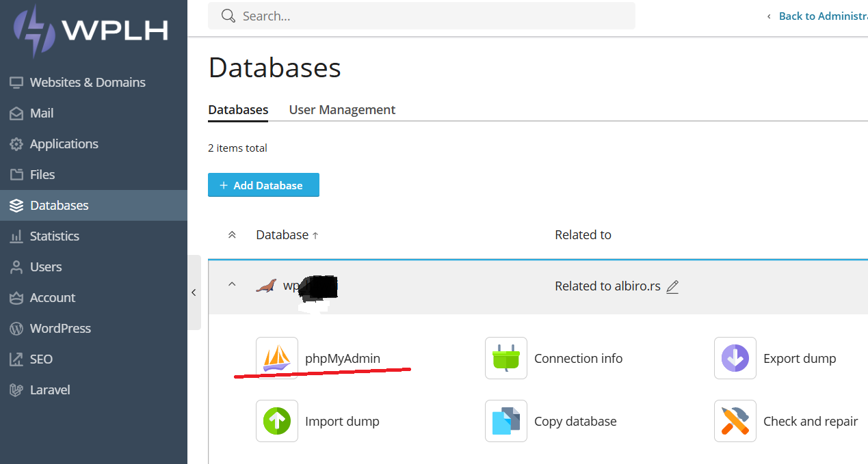Click the Laravel logo icon

pos(16,390)
